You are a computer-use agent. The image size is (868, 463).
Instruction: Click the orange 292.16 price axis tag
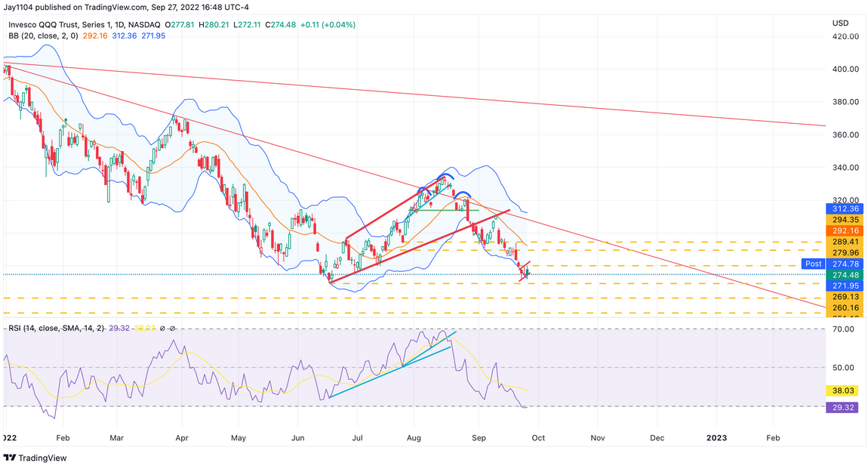pyautogui.click(x=845, y=231)
